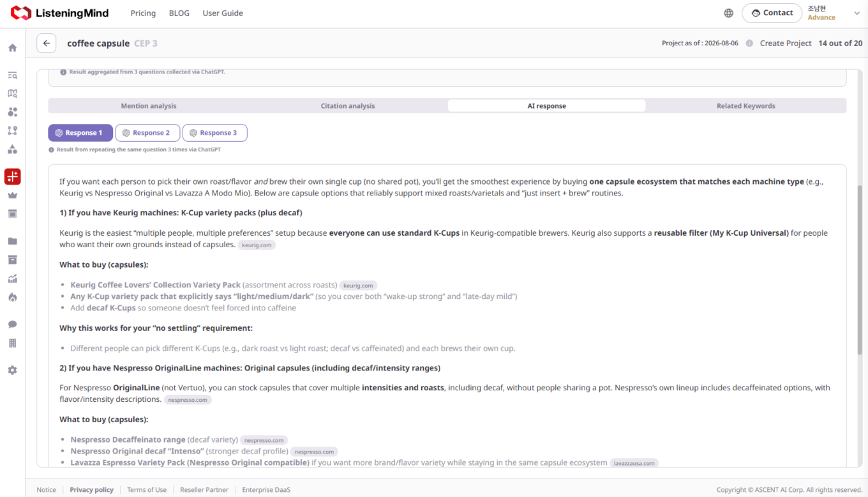Open Reseller Partner footer link
The height and width of the screenshot is (497, 868).
pyautogui.click(x=204, y=490)
